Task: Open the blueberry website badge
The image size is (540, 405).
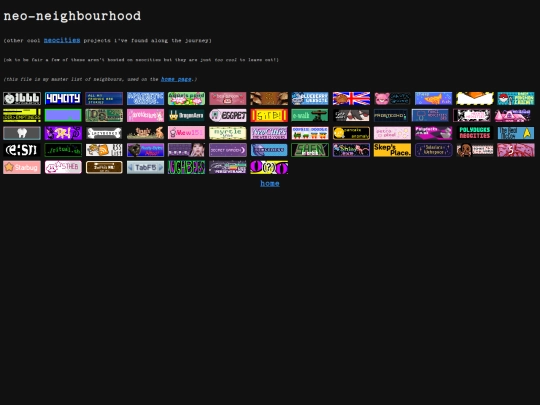Action: (x=310, y=98)
